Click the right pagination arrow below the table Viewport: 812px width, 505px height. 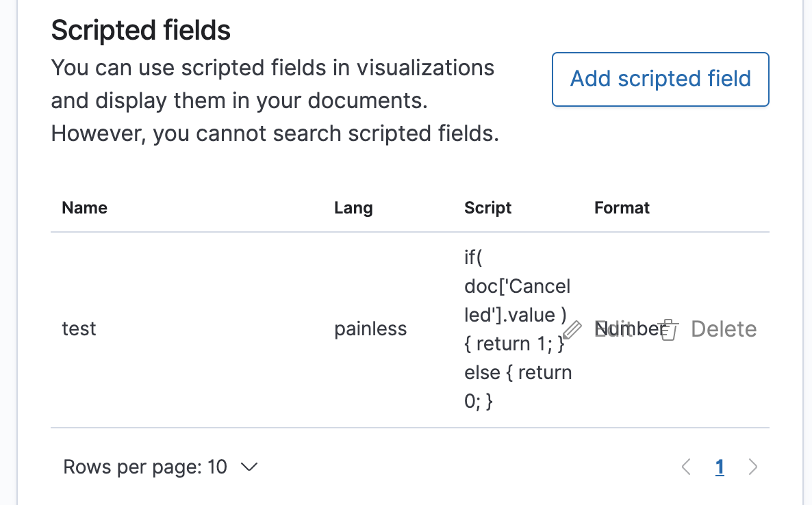[753, 467]
